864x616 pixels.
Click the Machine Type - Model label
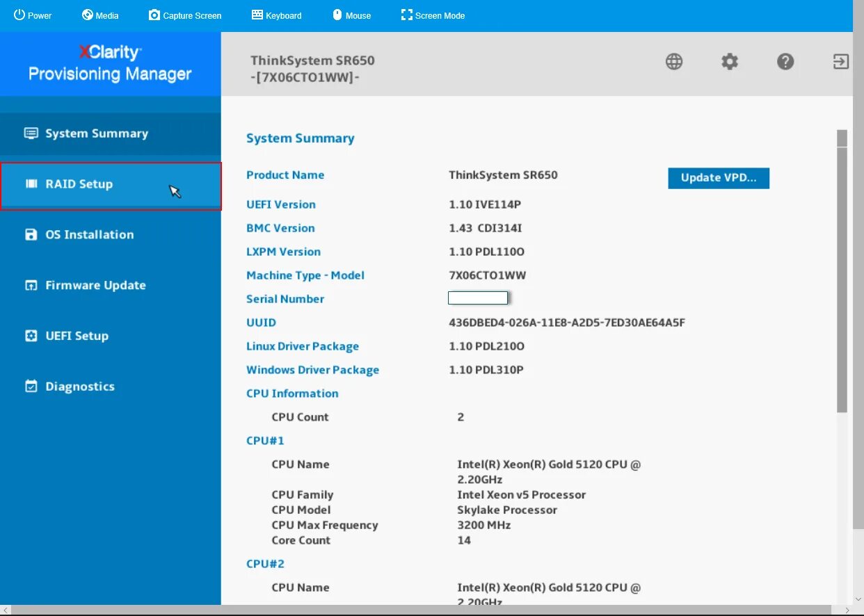pos(305,275)
